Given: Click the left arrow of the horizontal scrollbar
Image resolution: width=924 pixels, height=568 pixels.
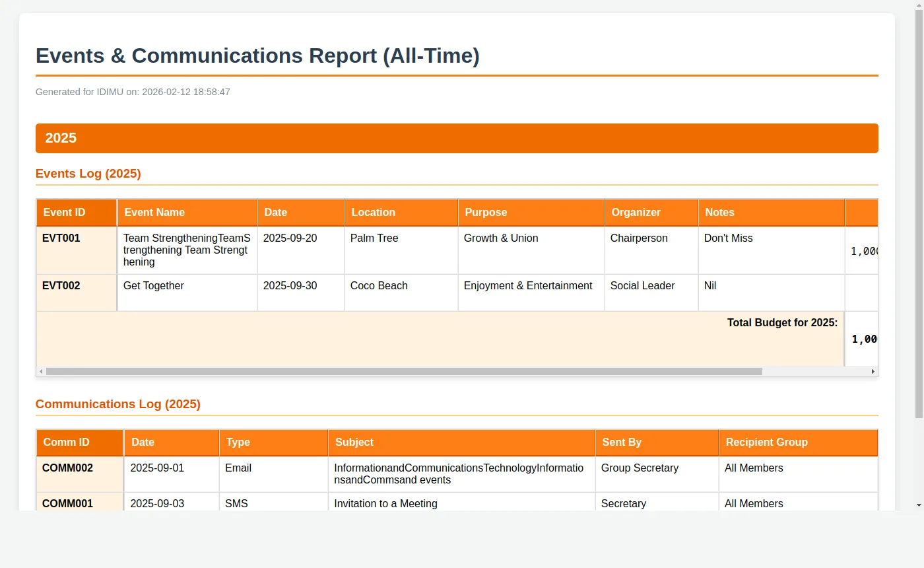Looking at the screenshot, I should point(41,372).
